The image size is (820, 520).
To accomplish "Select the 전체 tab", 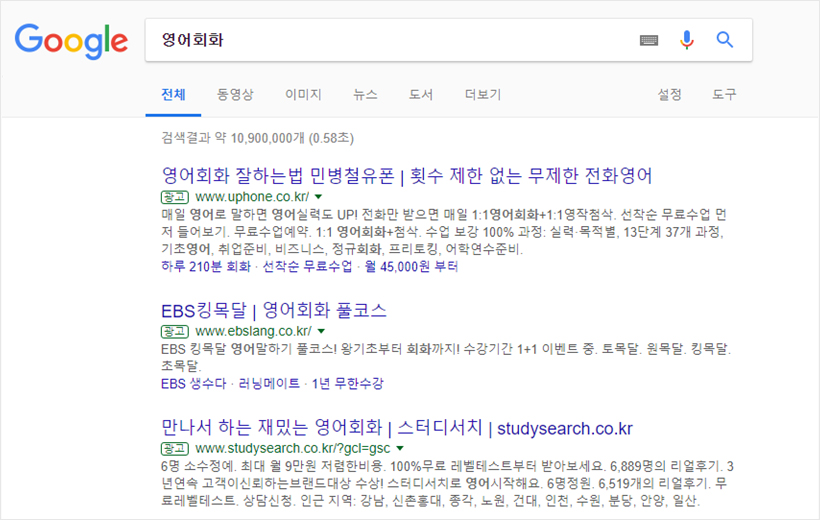I will (x=173, y=95).
